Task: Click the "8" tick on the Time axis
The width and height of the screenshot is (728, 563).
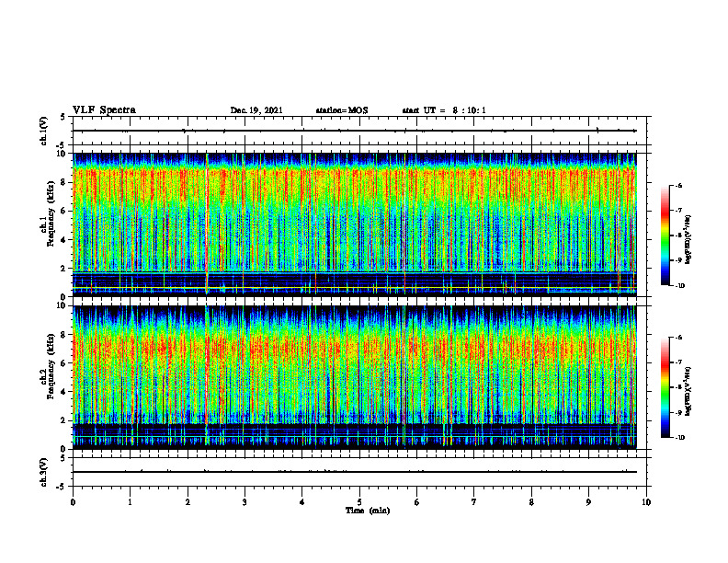Action: tap(531, 502)
